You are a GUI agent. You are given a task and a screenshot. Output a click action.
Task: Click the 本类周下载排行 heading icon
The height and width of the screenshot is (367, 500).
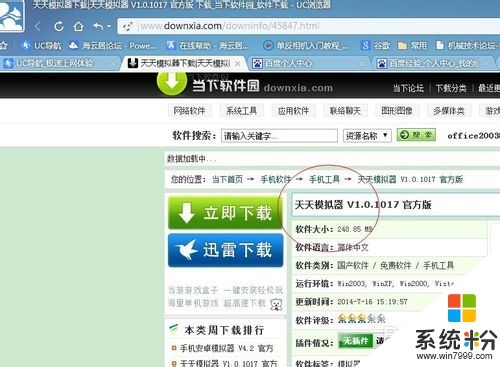point(174,329)
